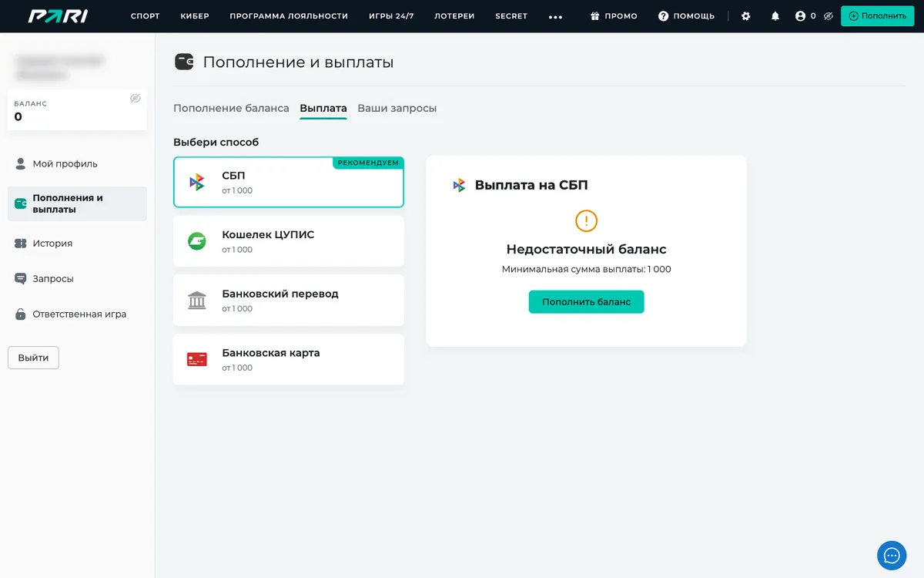Select Кошелек ЦУПИС payout method
924x578 pixels.
pyautogui.click(x=289, y=241)
